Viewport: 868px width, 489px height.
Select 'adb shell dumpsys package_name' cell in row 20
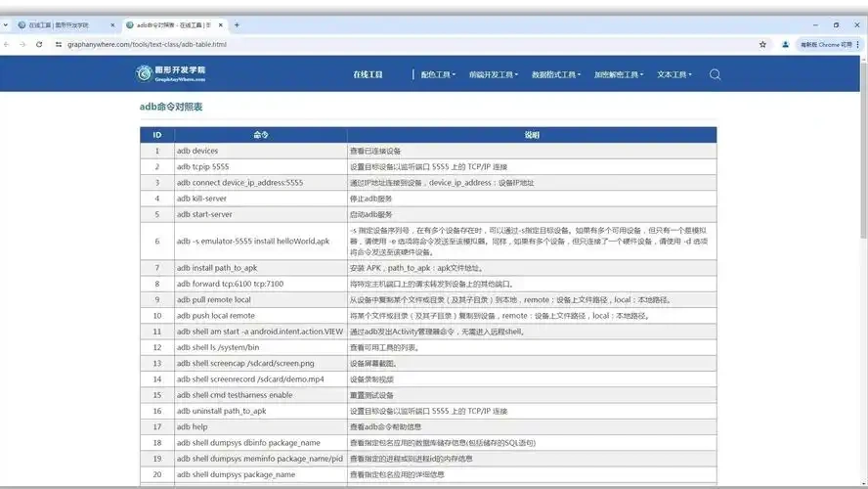click(x=261, y=474)
